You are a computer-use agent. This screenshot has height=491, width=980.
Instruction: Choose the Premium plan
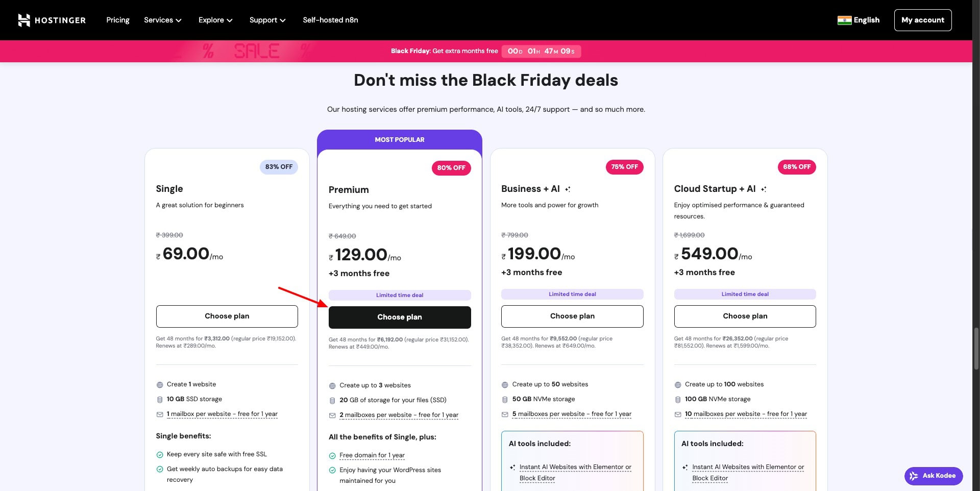[400, 317]
